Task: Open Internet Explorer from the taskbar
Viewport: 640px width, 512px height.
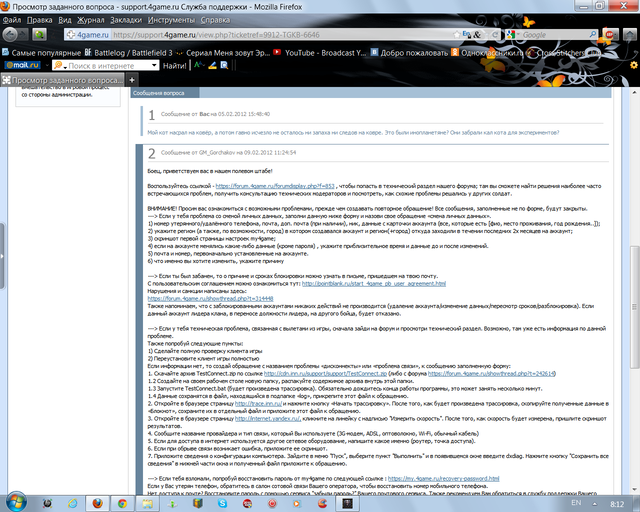Action: [x=72, y=503]
